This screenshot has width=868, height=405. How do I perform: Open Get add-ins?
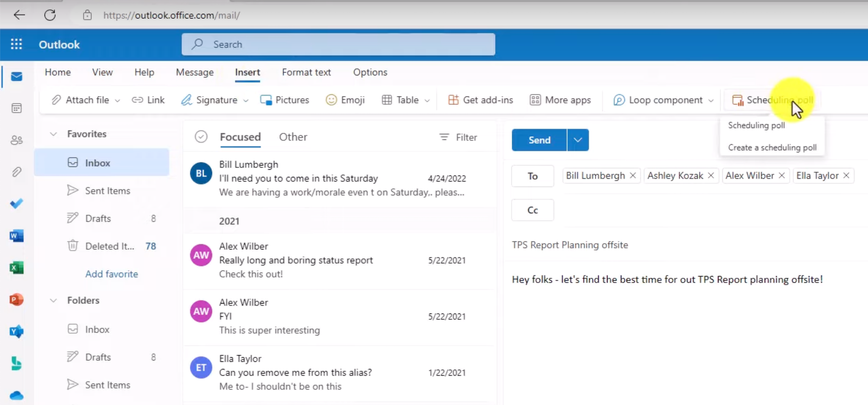click(480, 100)
